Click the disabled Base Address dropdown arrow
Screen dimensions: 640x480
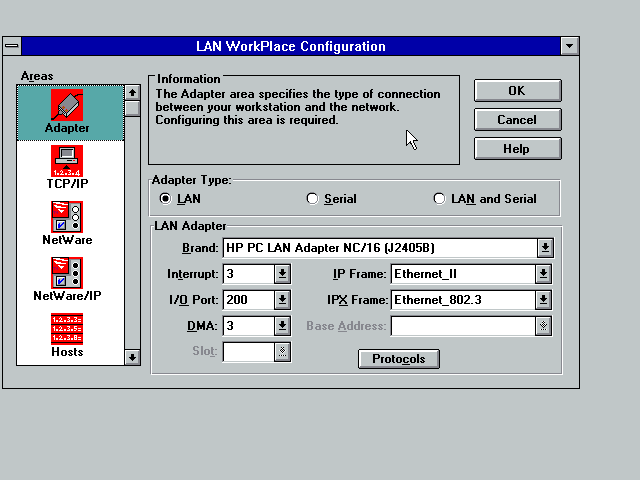pos(543,326)
